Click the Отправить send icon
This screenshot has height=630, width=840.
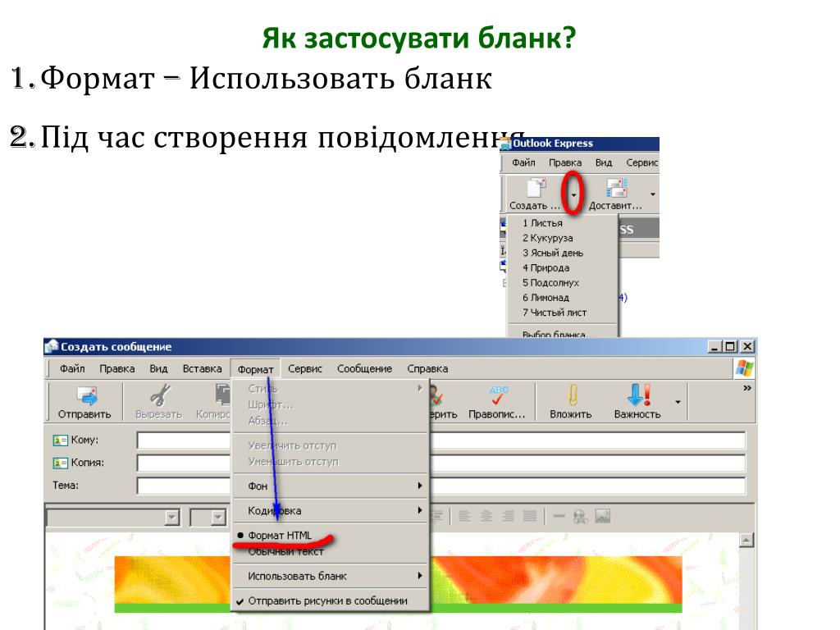tap(87, 396)
